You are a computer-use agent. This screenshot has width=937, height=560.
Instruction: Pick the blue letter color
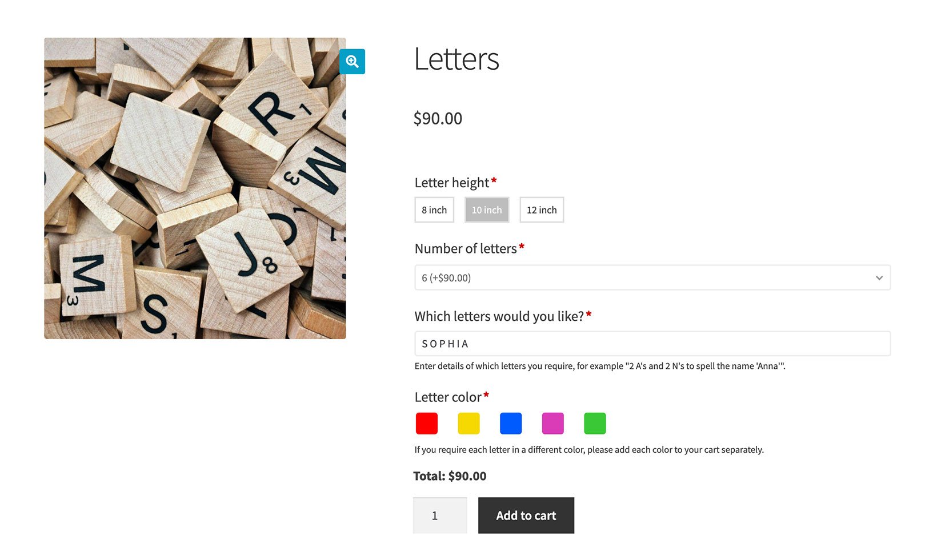coord(510,423)
